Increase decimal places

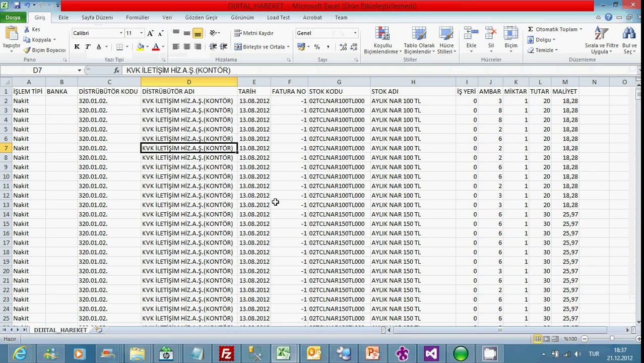click(343, 46)
